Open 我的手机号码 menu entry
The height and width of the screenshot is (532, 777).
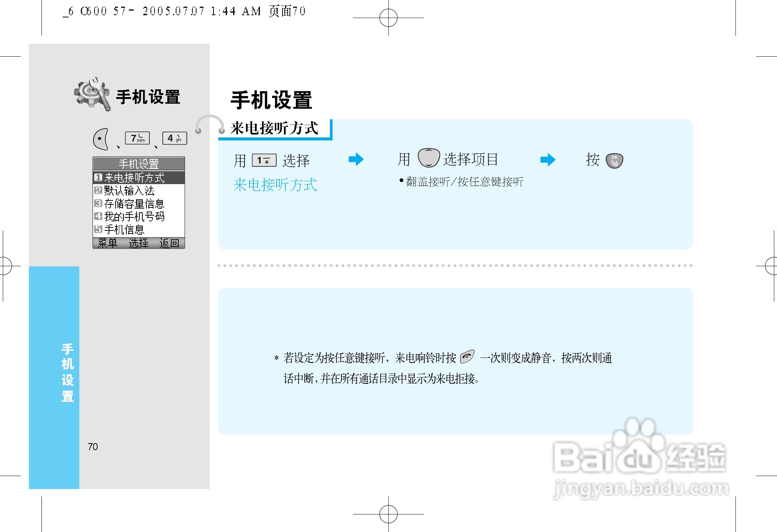pos(134,217)
